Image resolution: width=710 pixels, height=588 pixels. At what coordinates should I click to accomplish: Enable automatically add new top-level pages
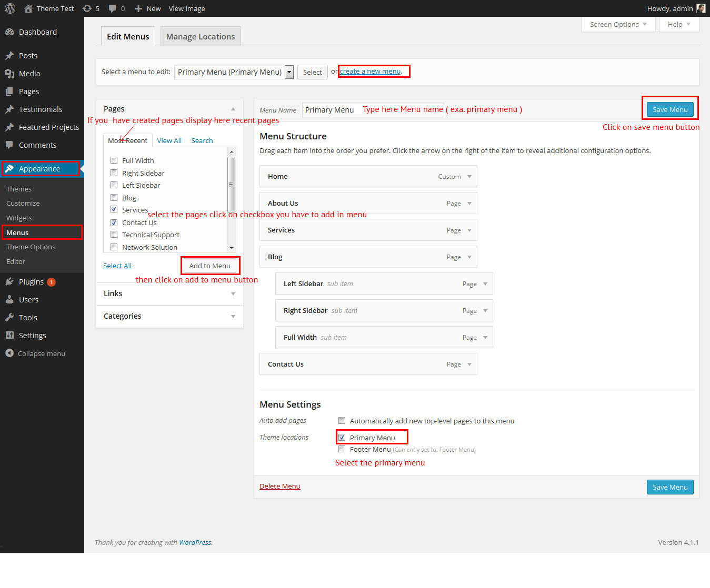[x=342, y=421]
